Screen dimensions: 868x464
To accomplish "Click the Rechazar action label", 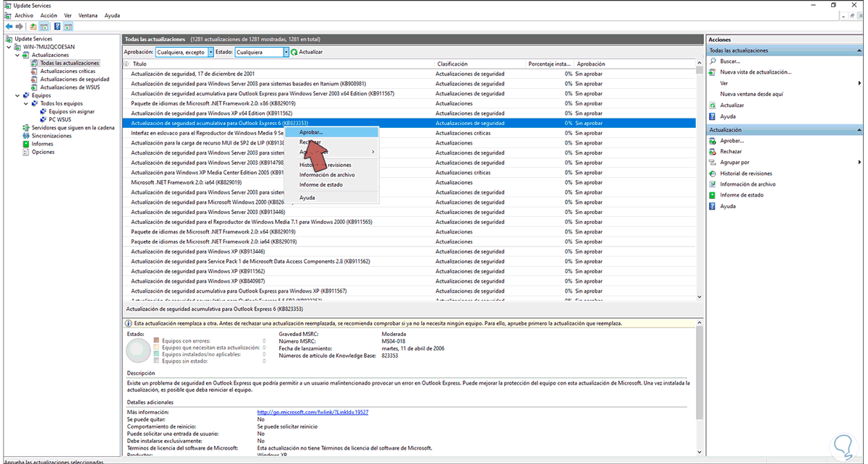I will tap(731, 152).
